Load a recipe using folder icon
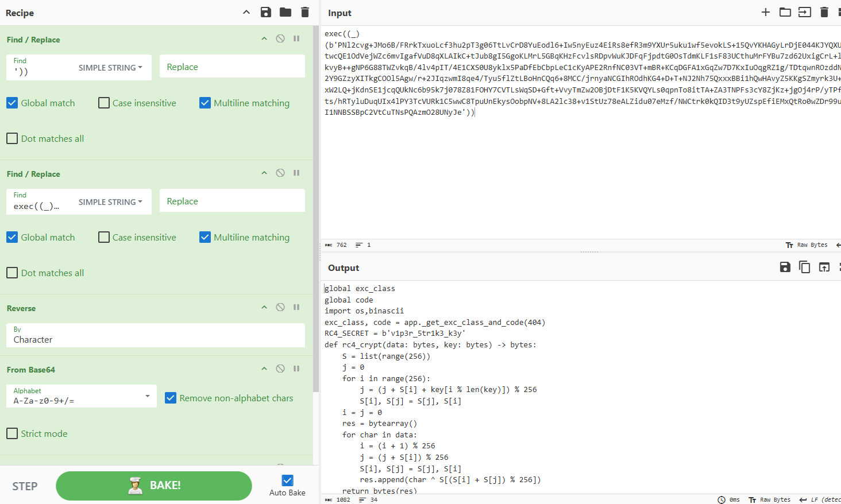The image size is (841, 504). tap(286, 12)
